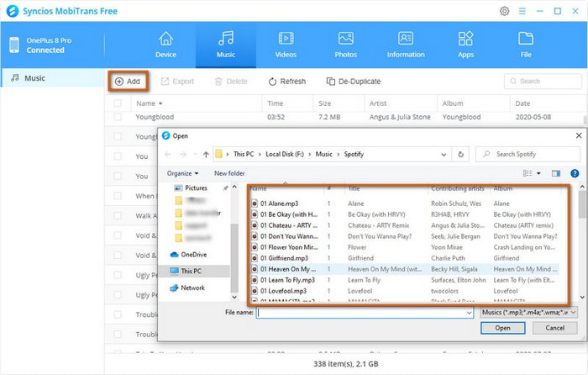Viewport: 588px width, 375px height.
Task: Check the Youngblood 03:52 row checkbox
Action: pos(118,117)
